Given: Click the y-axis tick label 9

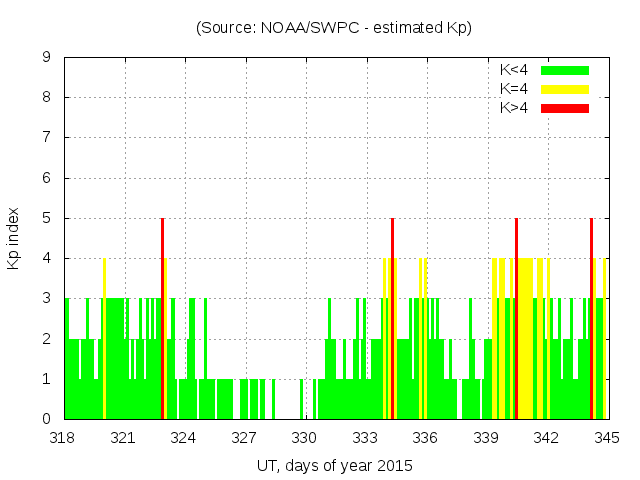Looking at the screenshot, I should coord(47,57).
